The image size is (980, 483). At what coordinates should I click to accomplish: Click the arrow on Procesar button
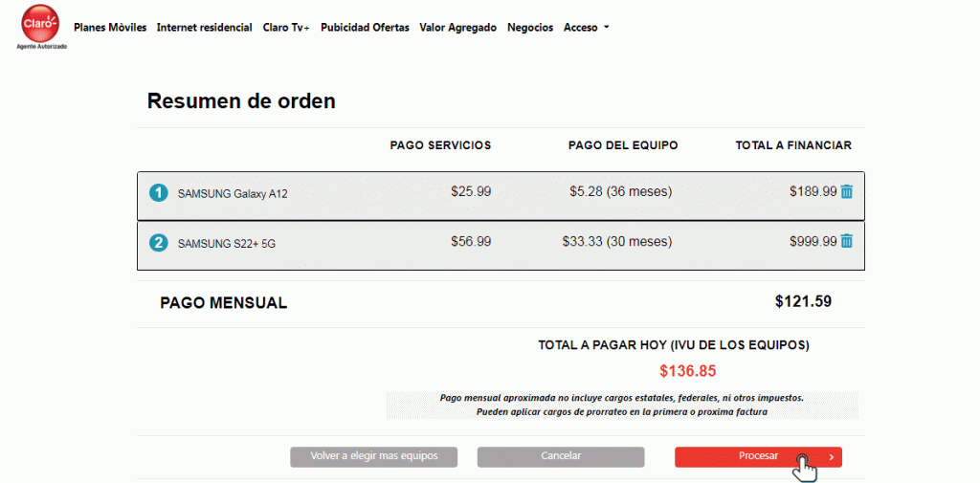point(832,457)
